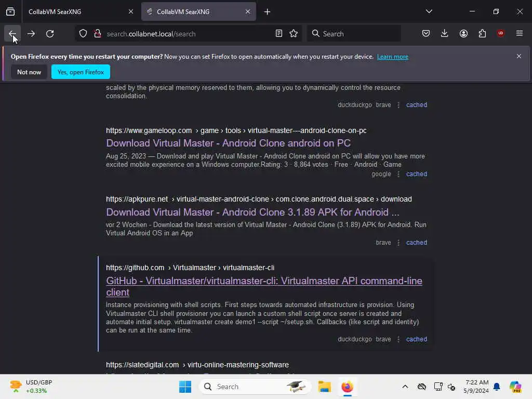Bookmark this page with the star icon

(294, 34)
